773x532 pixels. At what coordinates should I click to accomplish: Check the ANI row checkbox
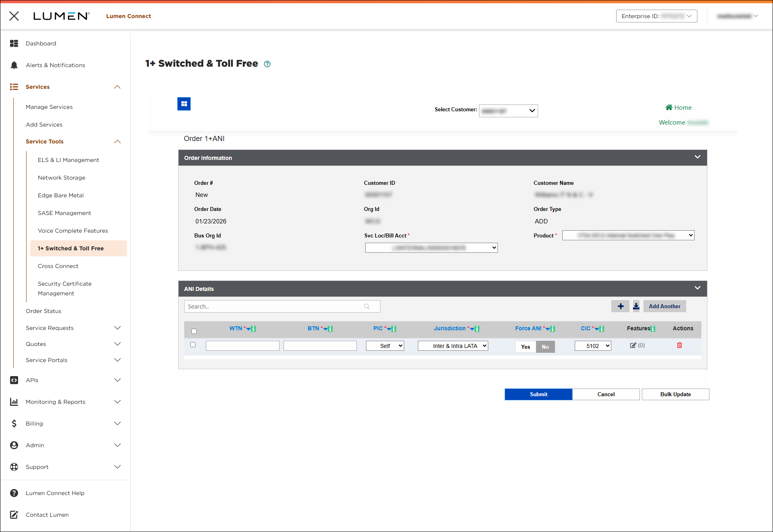[193, 344]
